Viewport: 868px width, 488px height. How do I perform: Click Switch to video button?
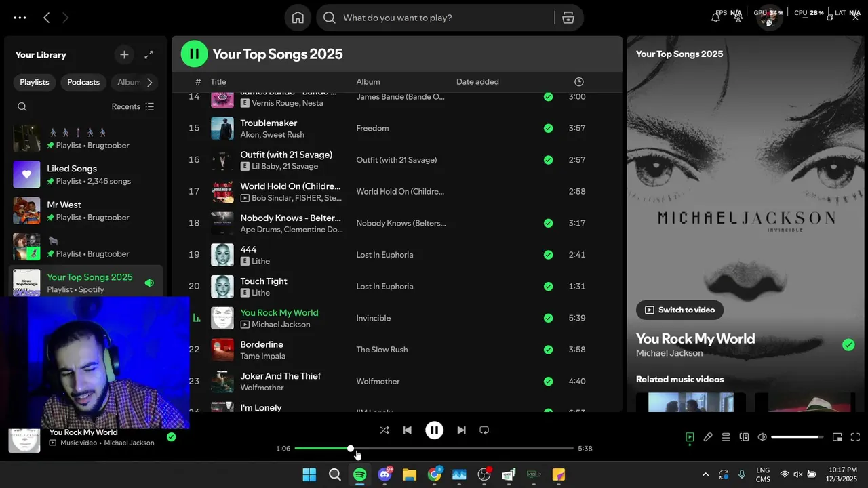click(x=679, y=310)
